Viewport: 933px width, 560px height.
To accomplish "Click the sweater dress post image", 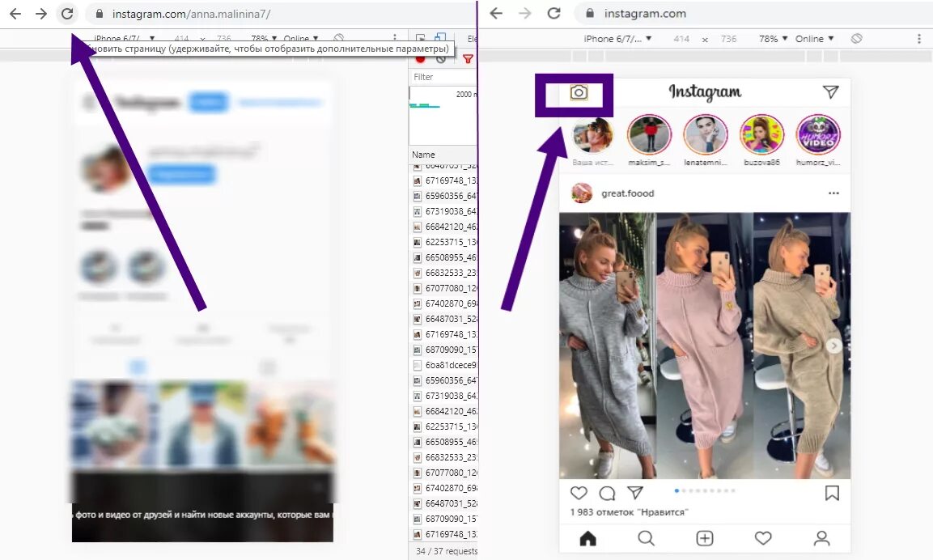I will coord(705,346).
